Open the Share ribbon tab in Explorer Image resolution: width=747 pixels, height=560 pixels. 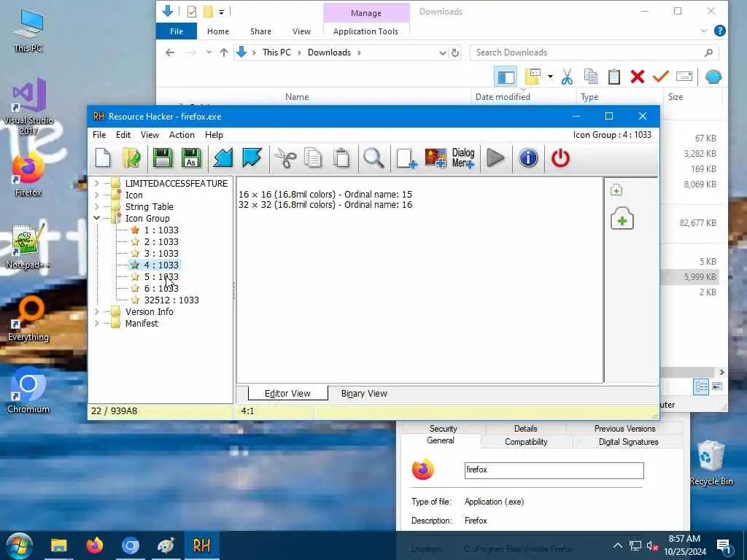click(260, 31)
